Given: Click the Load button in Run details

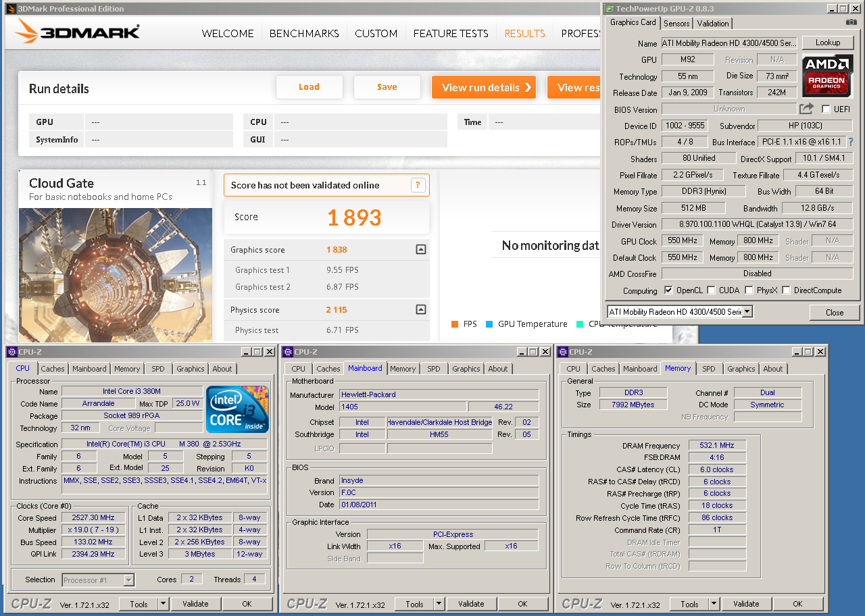Looking at the screenshot, I should pyautogui.click(x=310, y=87).
